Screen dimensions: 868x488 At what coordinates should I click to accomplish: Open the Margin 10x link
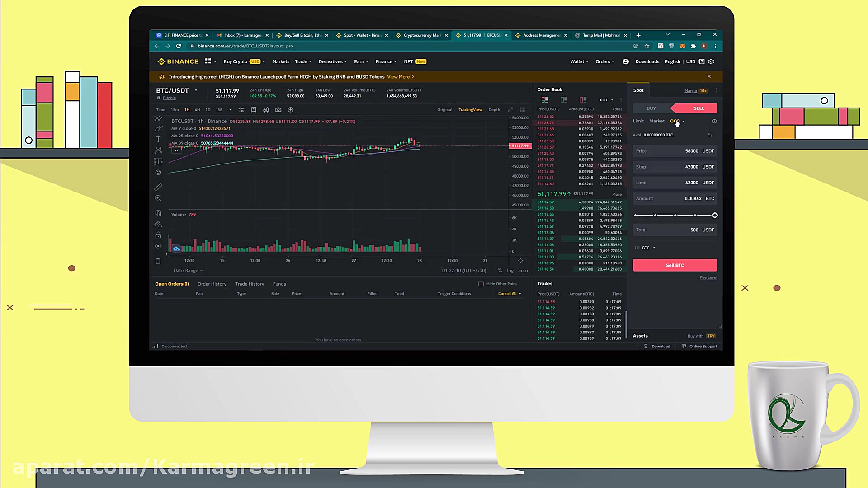(x=695, y=91)
